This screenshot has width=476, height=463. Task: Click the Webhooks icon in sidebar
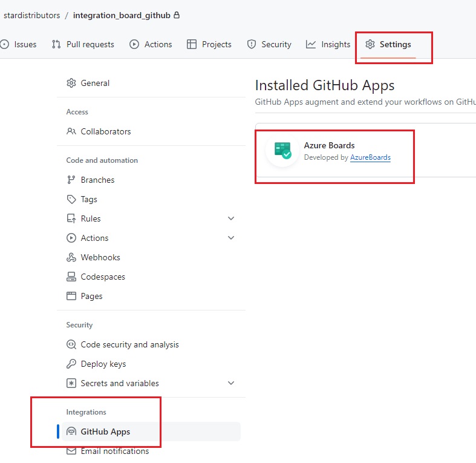pyautogui.click(x=71, y=257)
